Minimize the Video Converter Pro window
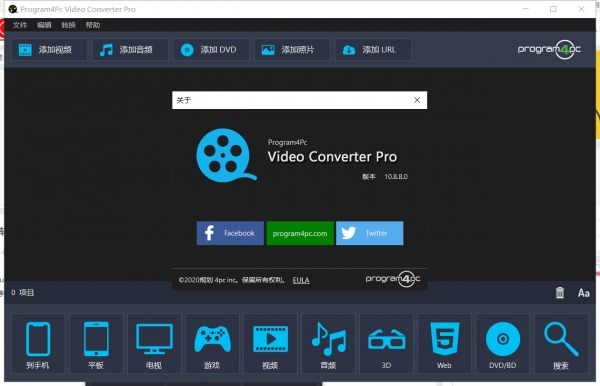600x386 pixels. point(526,9)
